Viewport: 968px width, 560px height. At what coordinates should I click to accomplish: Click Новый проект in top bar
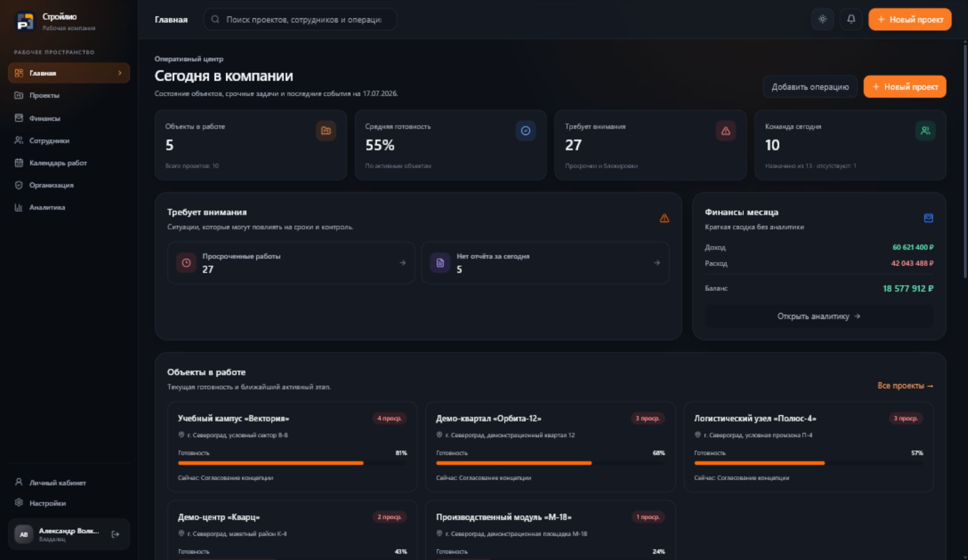click(910, 19)
